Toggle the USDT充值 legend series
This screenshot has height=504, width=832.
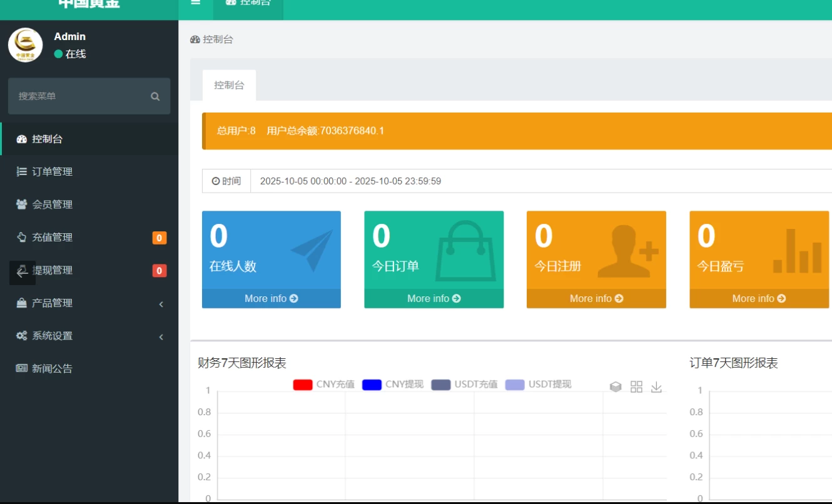pos(464,384)
